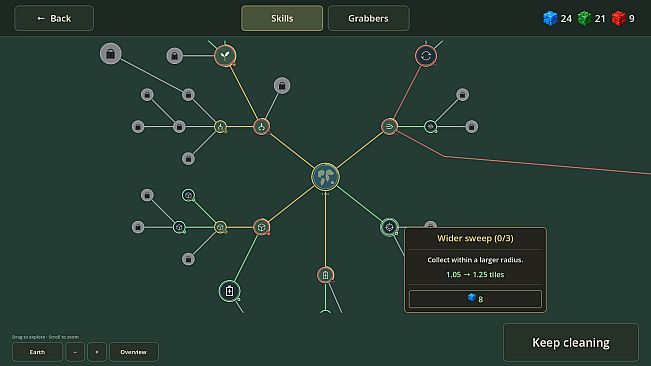Screen dimensions: 651x366
Task: Click the locked node diagonally above the speed branch
Action: point(463,95)
